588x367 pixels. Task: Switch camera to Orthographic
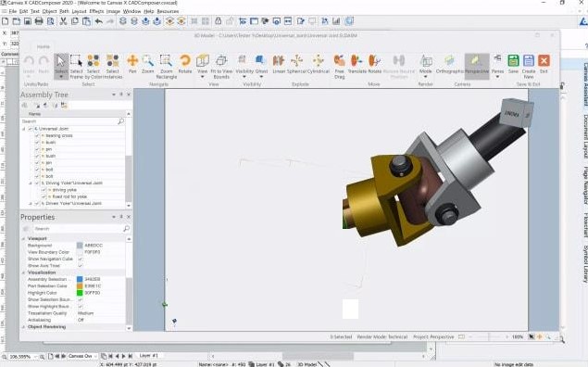[449, 64]
